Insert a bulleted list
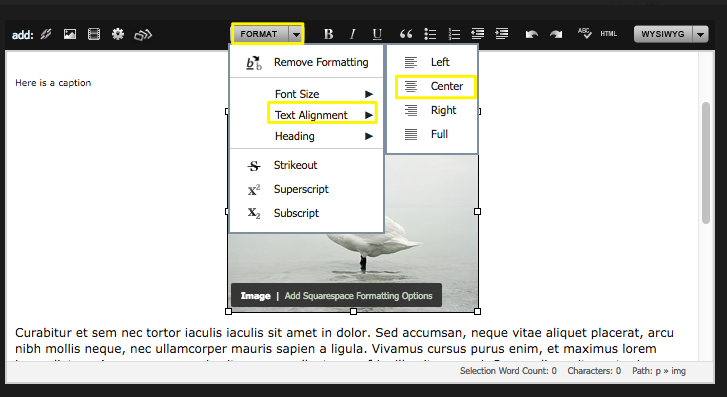 pyautogui.click(x=430, y=34)
